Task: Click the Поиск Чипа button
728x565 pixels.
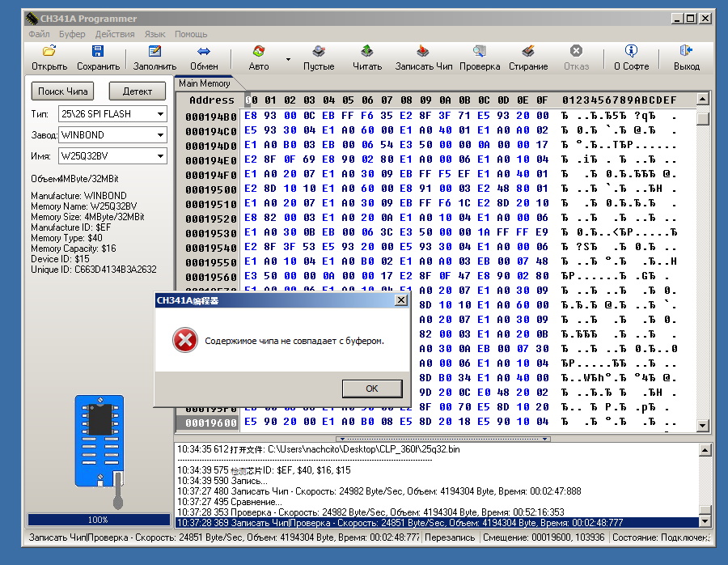Action: coord(63,91)
